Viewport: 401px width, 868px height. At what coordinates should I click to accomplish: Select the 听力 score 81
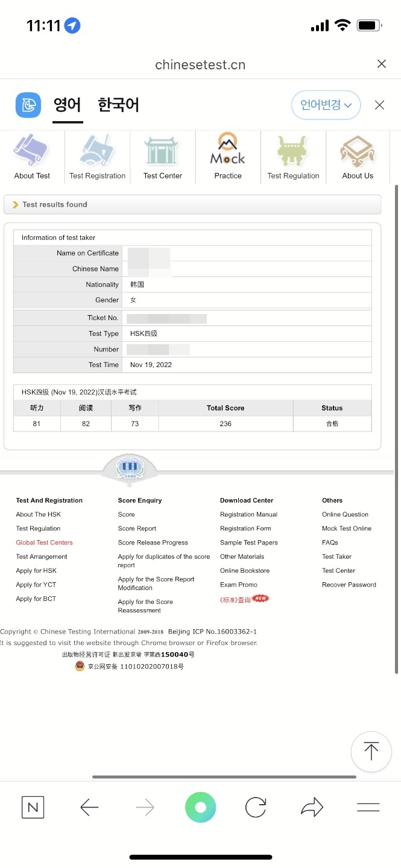pyautogui.click(x=37, y=424)
